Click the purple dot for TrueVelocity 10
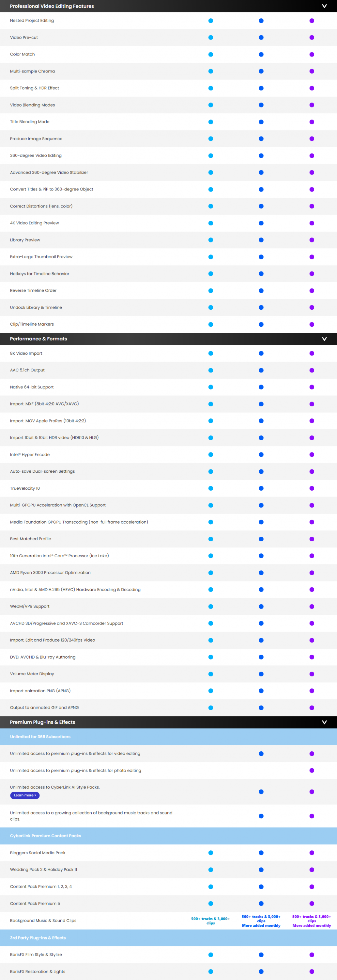 tap(312, 488)
